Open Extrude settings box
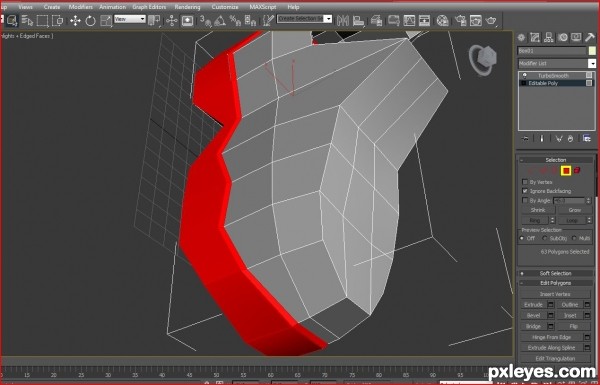This screenshot has height=385, width=600. (x=551, y=305)
